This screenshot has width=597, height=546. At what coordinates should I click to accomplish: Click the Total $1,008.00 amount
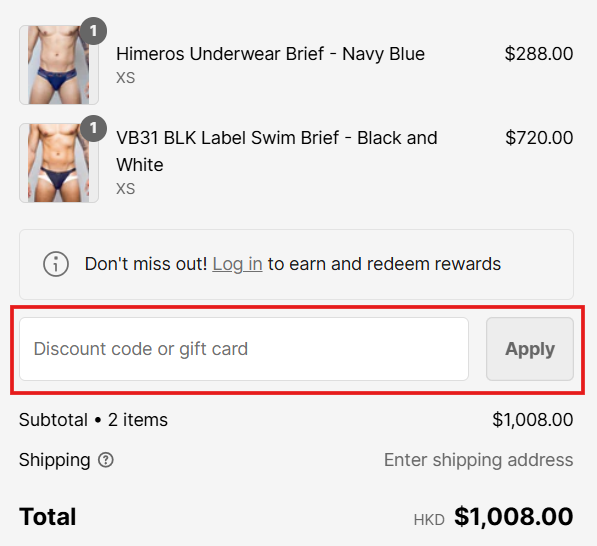pyautogui.click(x=514, y=517)
